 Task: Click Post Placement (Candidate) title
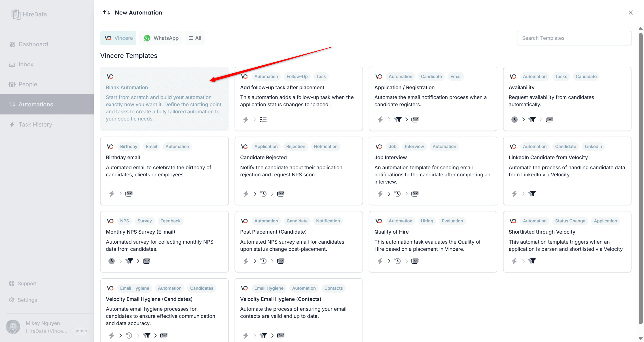273,232
